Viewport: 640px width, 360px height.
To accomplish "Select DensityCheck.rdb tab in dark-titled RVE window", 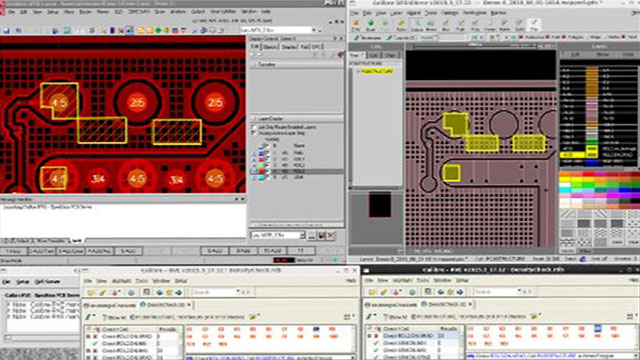I will click(448, 304).
